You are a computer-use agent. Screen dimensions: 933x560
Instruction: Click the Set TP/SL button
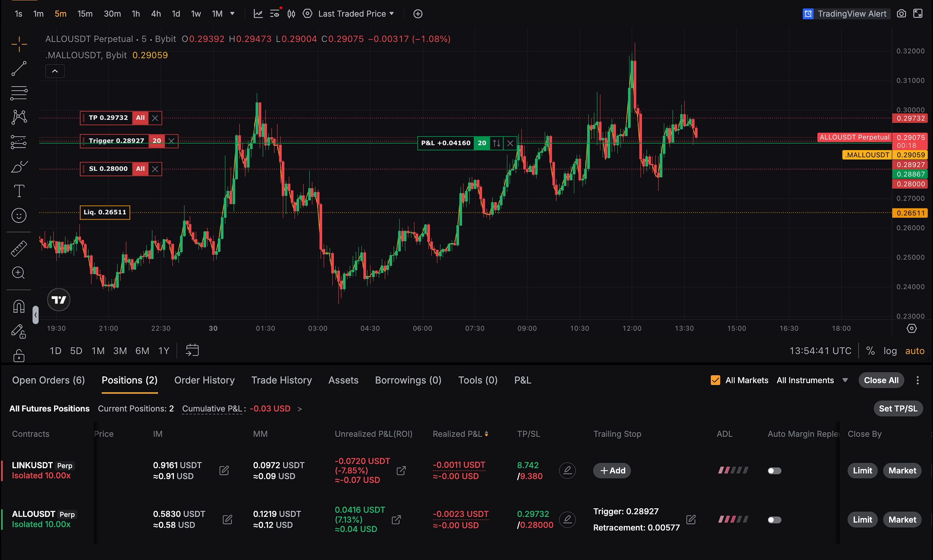[898, 409]
